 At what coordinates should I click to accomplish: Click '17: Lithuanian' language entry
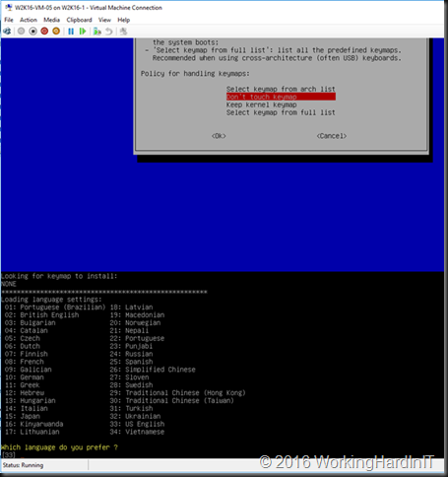point(32,432)
